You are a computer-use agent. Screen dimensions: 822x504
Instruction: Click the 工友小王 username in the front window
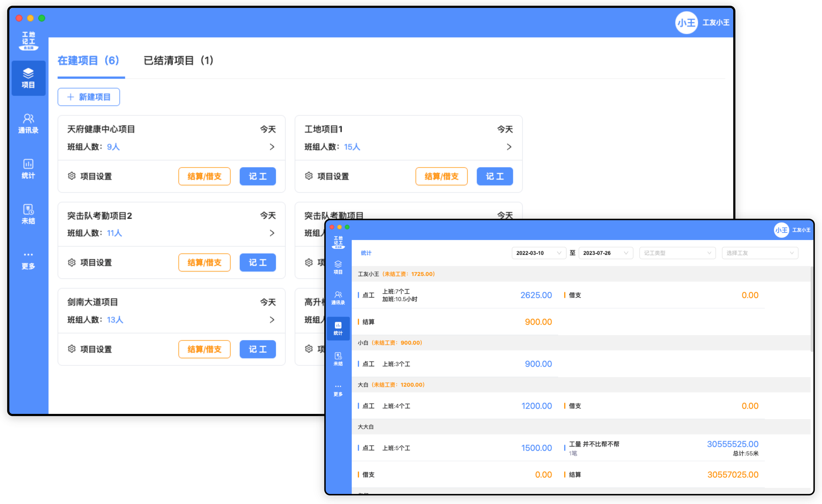click(801, 230)
